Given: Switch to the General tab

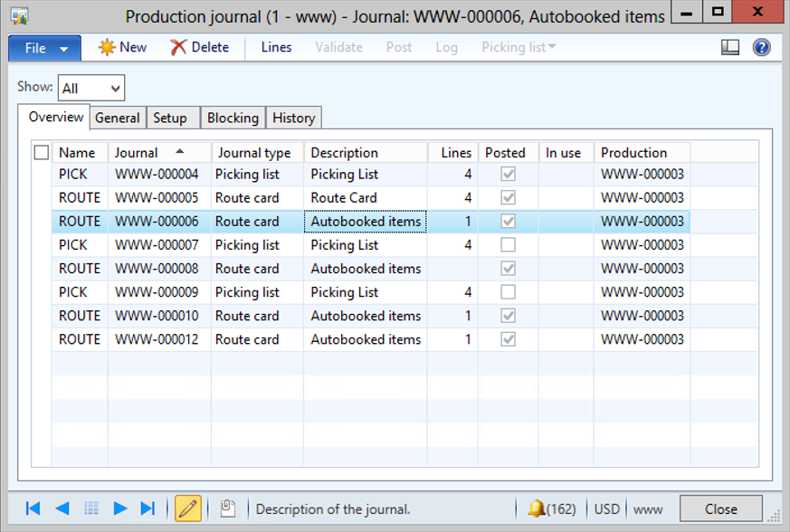Looking at the screenshot, I should (118, 118).
